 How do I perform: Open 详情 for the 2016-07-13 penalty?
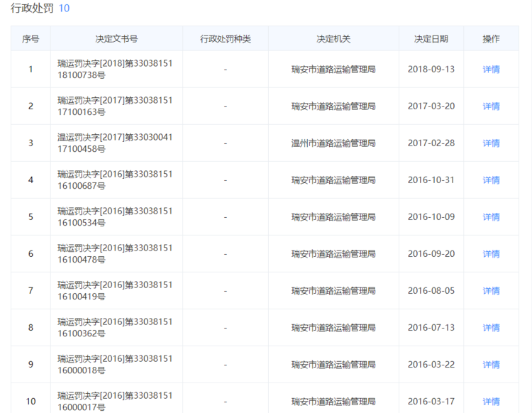pos(491,328)
